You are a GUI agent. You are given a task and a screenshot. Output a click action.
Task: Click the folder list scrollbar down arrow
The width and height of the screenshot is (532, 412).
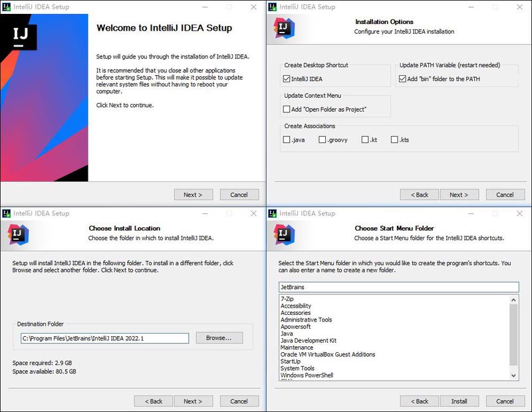pos(513,375)
